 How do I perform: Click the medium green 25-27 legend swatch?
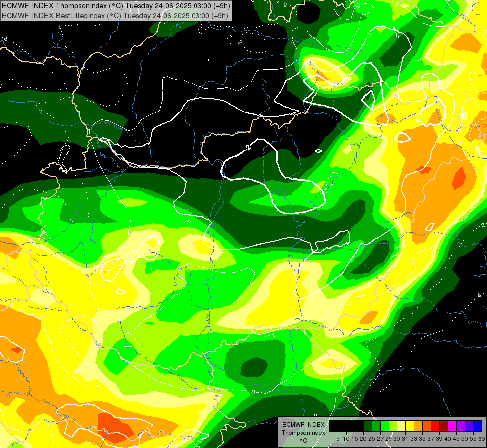click(376, 426)
